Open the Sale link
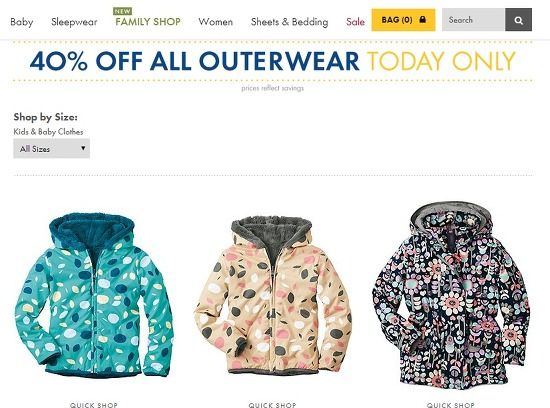Image resolution: width=550 pixels, height=408 pixels. (x=355, y=22)
